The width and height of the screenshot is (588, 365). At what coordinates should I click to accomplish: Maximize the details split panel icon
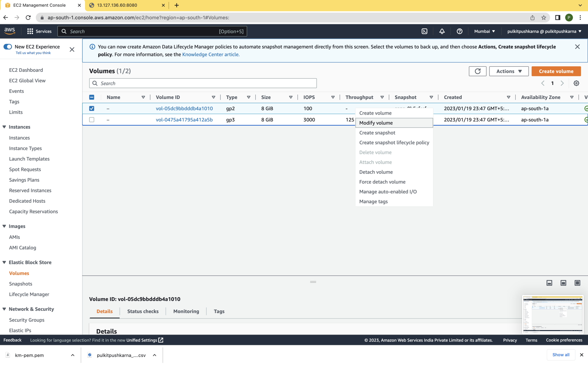pos(577,283)
